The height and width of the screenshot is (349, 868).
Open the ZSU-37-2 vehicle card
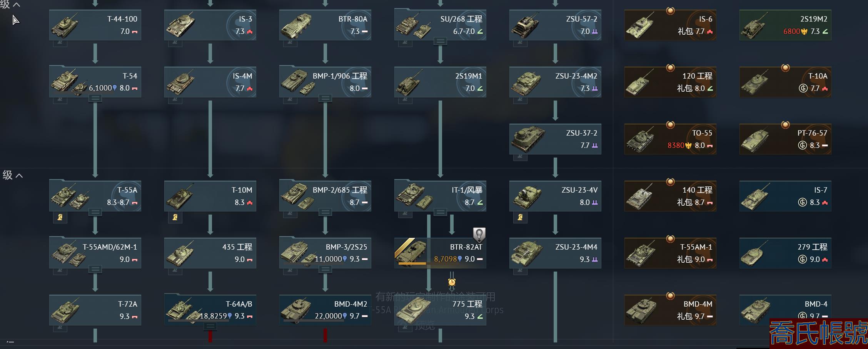(555, 139)
